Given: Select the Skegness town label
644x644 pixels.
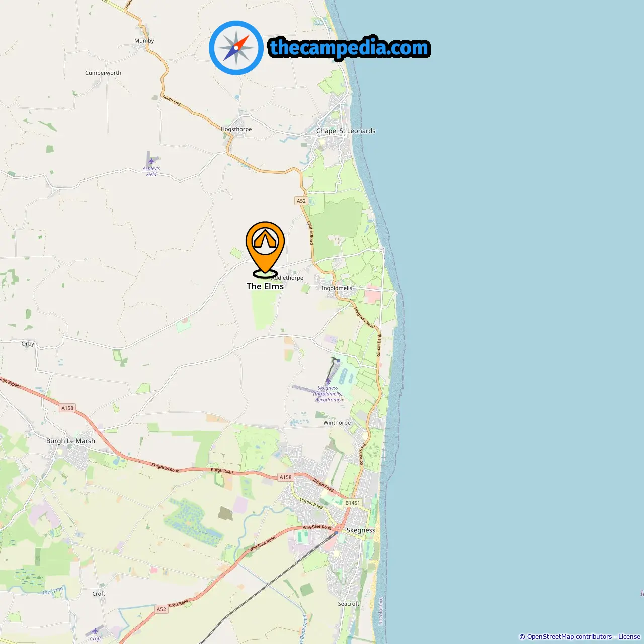Looking at the screenshot, I should pyautogui.click(x=361, y=530).
